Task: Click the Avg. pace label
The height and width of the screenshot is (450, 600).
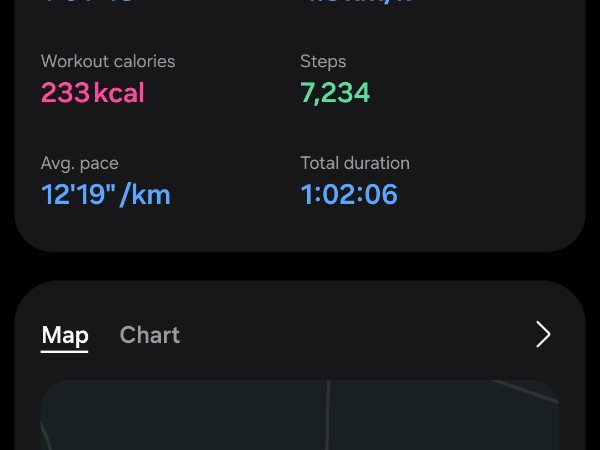Action: click(79, 163)
